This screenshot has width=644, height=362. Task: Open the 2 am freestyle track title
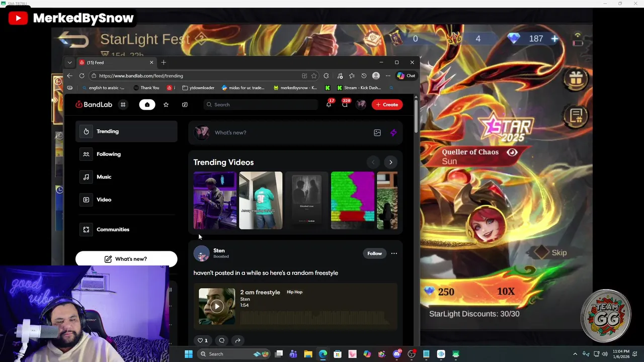[260, 292]
